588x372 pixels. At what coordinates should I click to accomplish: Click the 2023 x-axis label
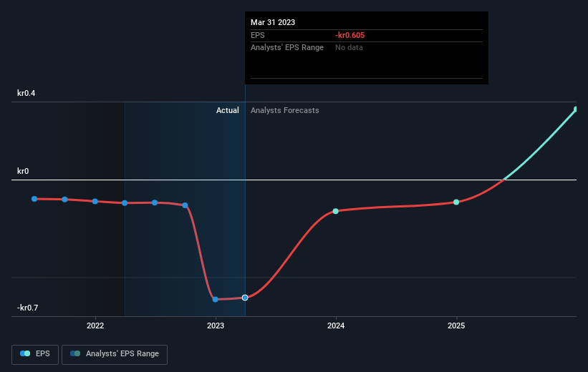coord(216,325)
